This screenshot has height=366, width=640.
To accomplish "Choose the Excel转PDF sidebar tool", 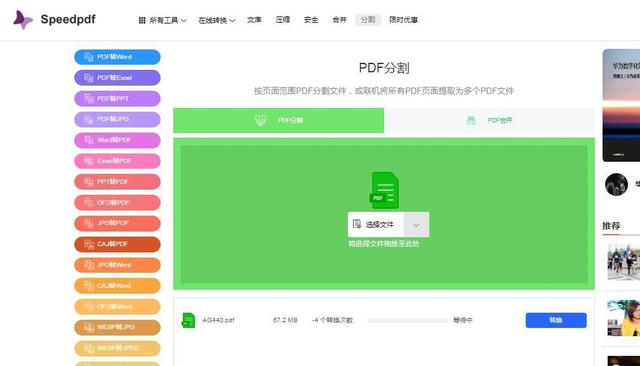I will point(118,161).
